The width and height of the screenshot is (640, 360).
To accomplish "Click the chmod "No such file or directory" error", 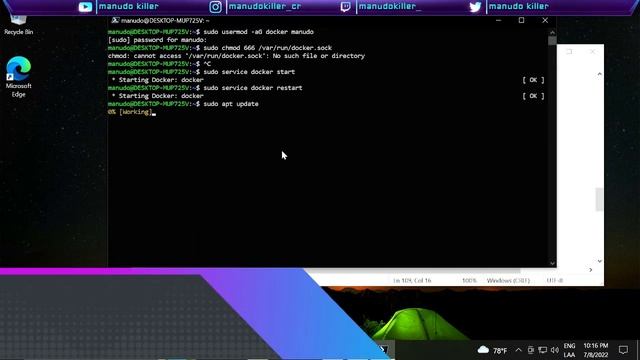I will (x=318, y=56).
